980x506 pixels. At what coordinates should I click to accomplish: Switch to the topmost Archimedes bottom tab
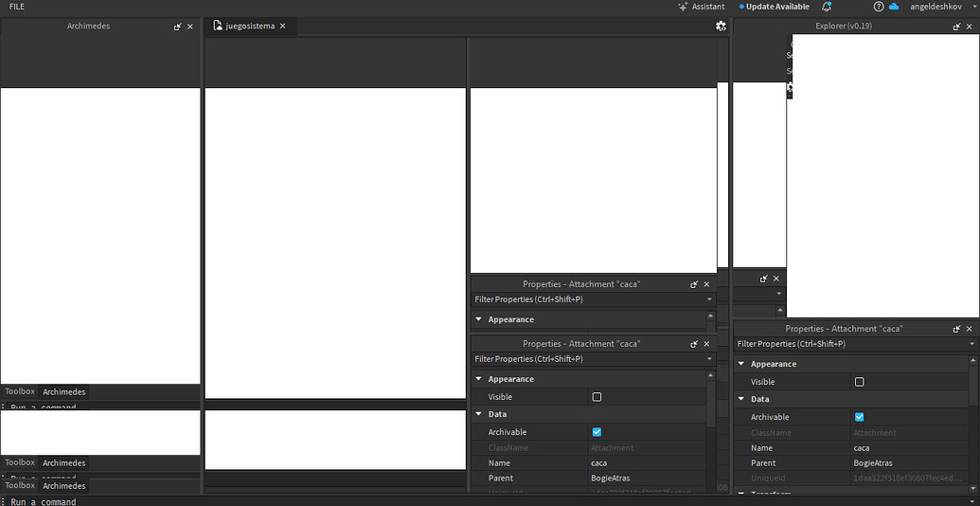[x=63, y=392]
